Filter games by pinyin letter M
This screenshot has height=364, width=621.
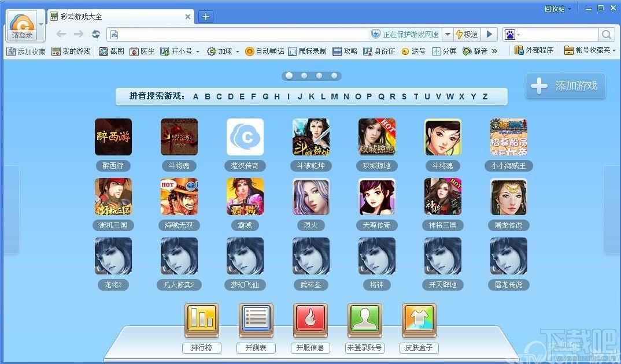tap(334, 96)
